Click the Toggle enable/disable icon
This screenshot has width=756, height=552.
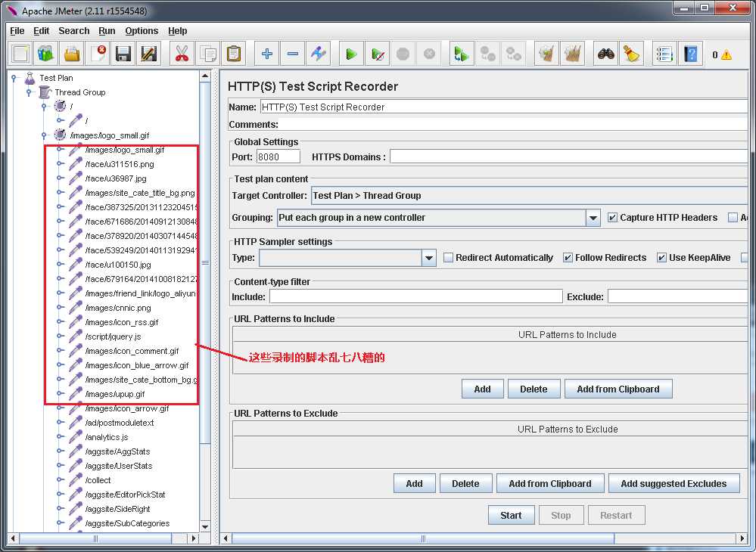[319, 54]
